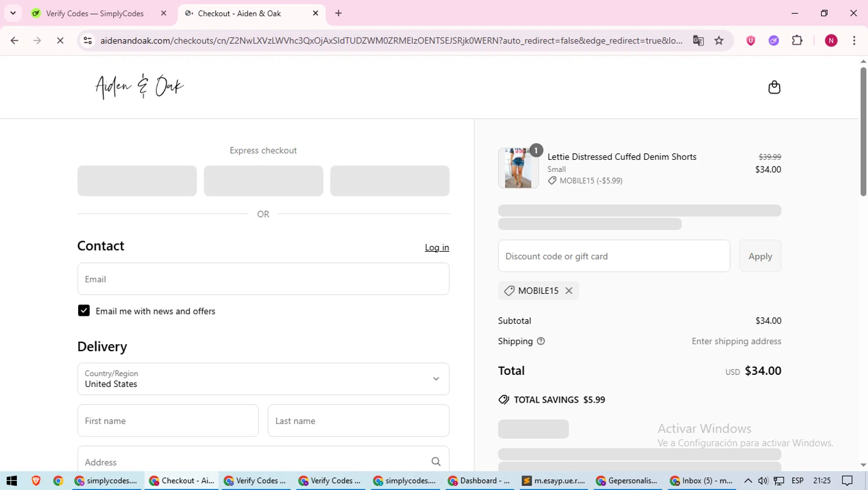Viewport: 868px width, 490px height.
Task: Select the Checkout - Aiden & Oak tab
Action: click(x=239, y=13)
